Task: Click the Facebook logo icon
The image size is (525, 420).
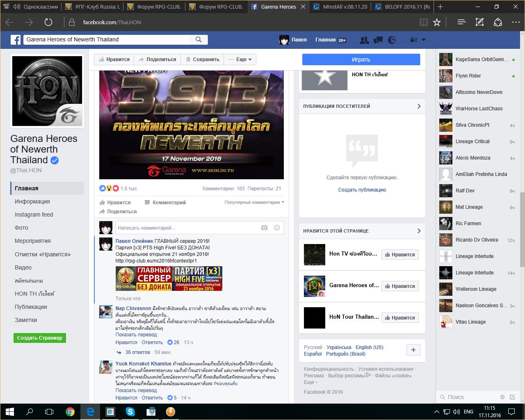Action: (x=16, y=40)
